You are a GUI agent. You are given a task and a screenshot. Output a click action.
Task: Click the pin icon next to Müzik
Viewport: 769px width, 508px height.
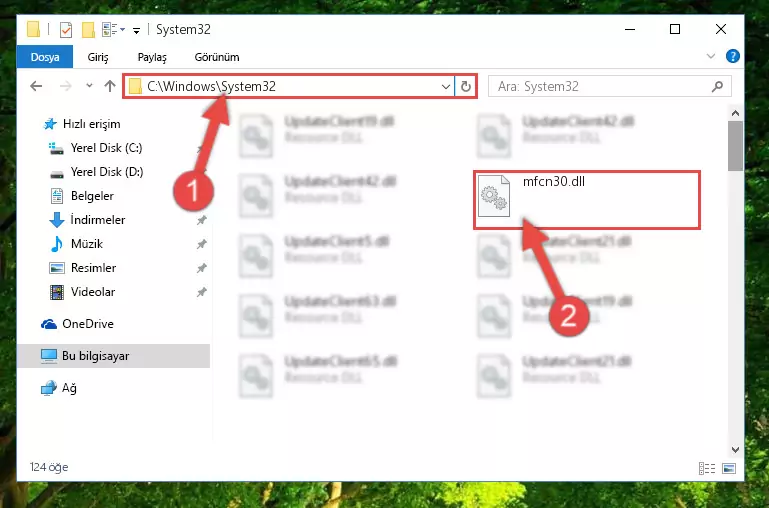point(201,244)
